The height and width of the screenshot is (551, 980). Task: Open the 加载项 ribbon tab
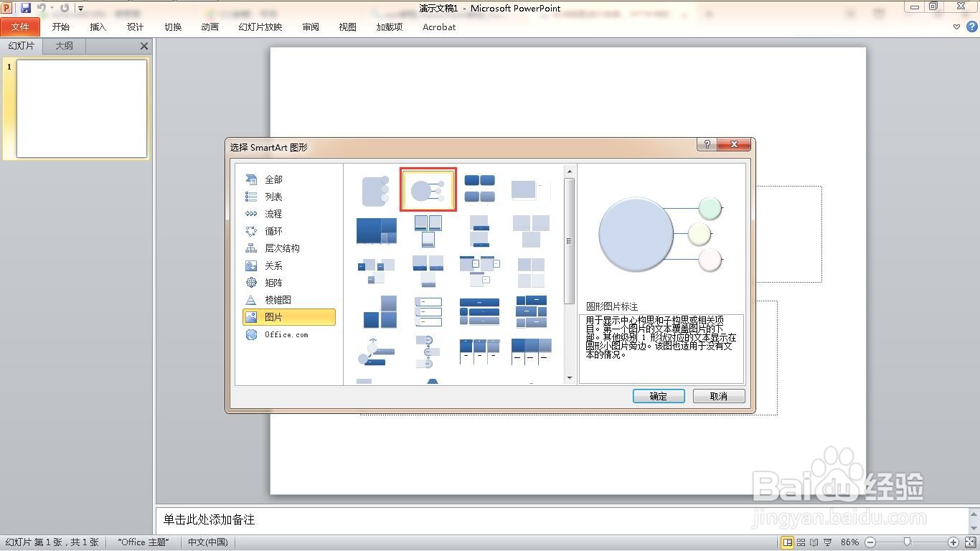pyautogui.click(x=390, y=27)
